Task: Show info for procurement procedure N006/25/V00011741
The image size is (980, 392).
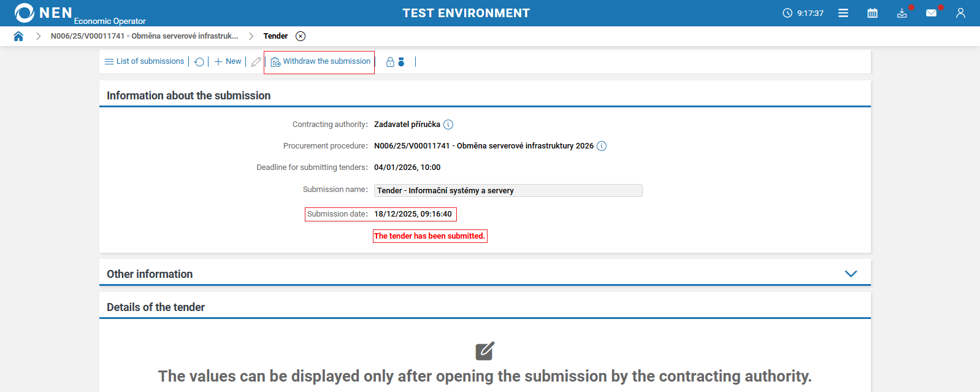Action: click(x=602, y=146)
